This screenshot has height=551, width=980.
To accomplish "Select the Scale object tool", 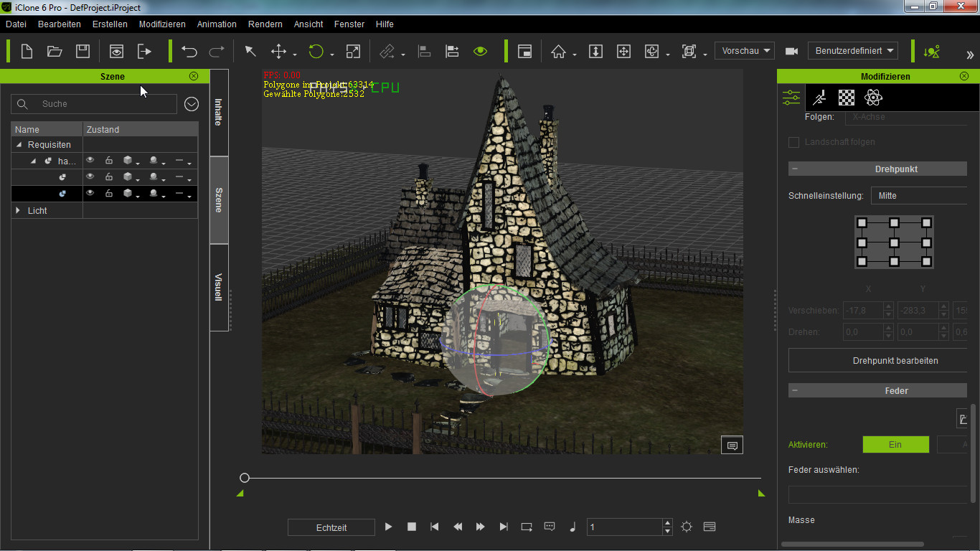I will pos(353,52).
